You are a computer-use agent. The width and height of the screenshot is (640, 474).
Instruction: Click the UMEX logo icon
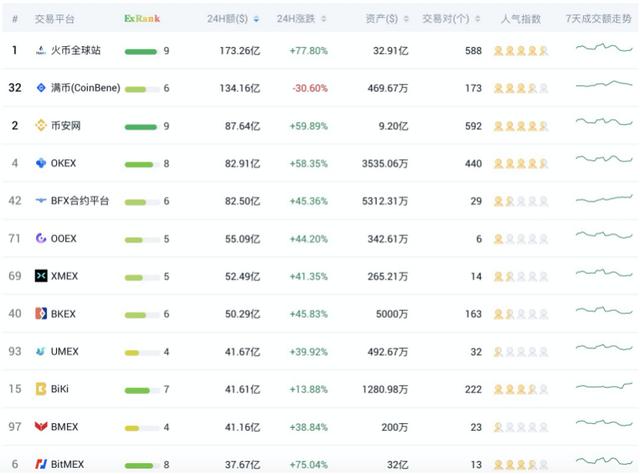click(40, 351)
